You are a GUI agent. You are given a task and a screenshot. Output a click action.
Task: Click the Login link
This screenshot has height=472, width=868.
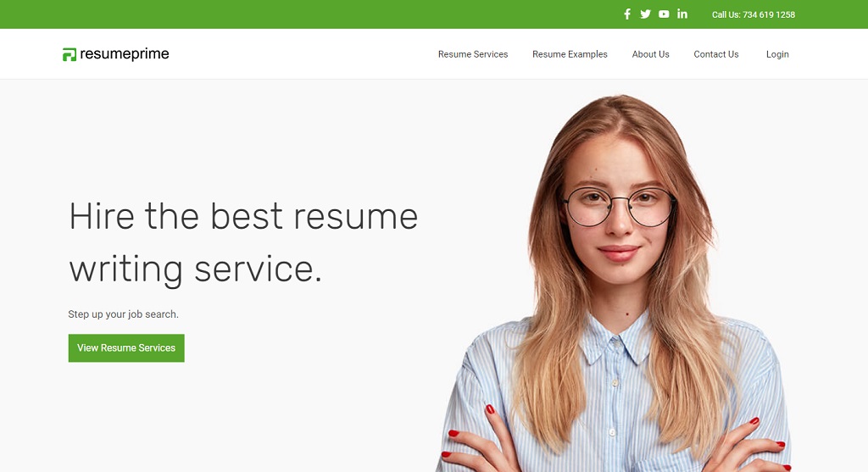[777, 54]
